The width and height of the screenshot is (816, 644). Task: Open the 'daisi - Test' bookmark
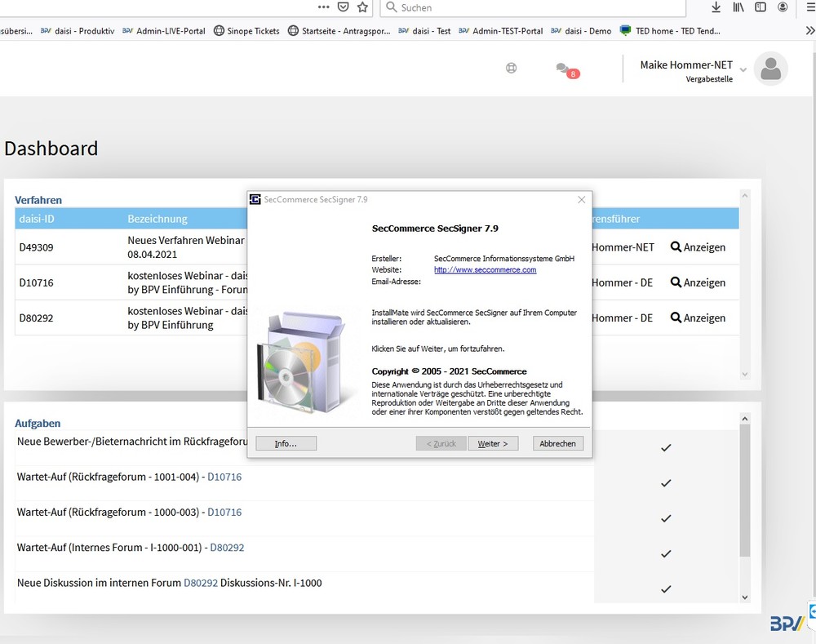[424, 31]
